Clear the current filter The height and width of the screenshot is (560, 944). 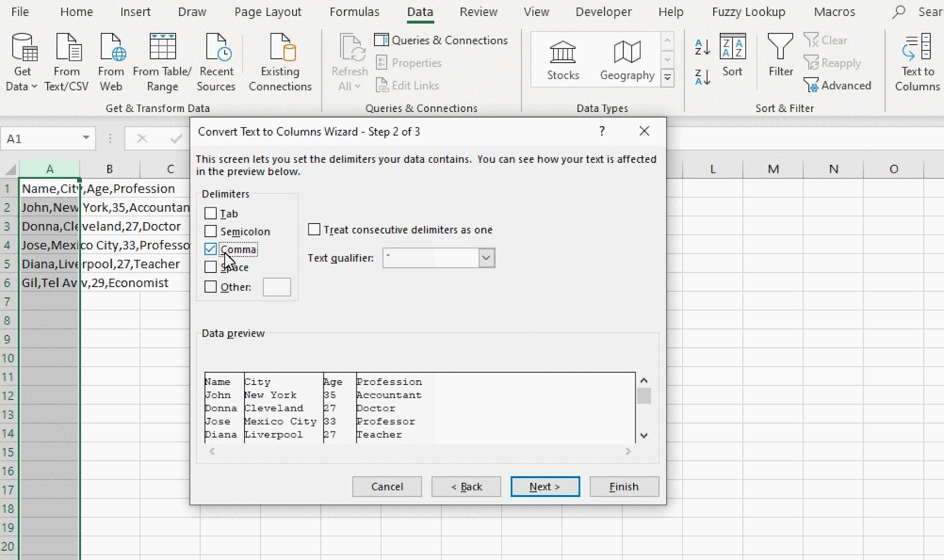coord(825,40)
